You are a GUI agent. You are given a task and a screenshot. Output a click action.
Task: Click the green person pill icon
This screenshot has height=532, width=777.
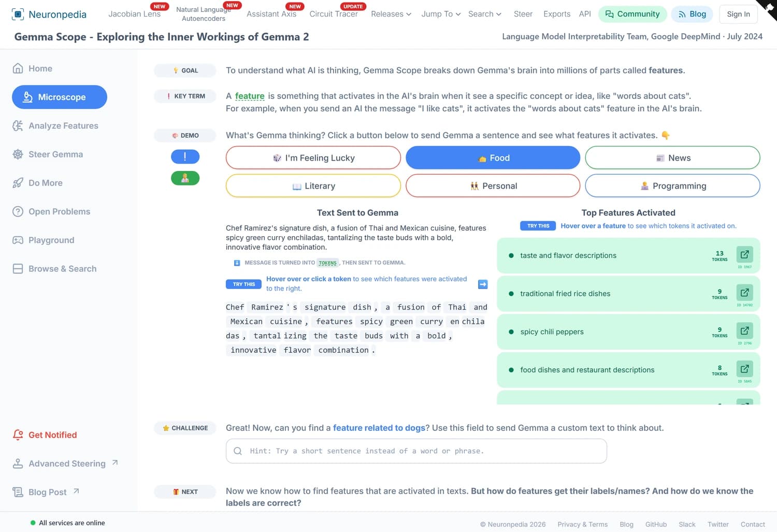coord(185,178)
